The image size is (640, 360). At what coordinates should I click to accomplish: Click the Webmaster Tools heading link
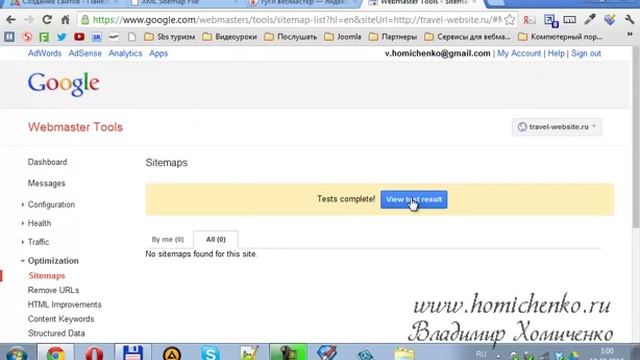click(76, 127)
